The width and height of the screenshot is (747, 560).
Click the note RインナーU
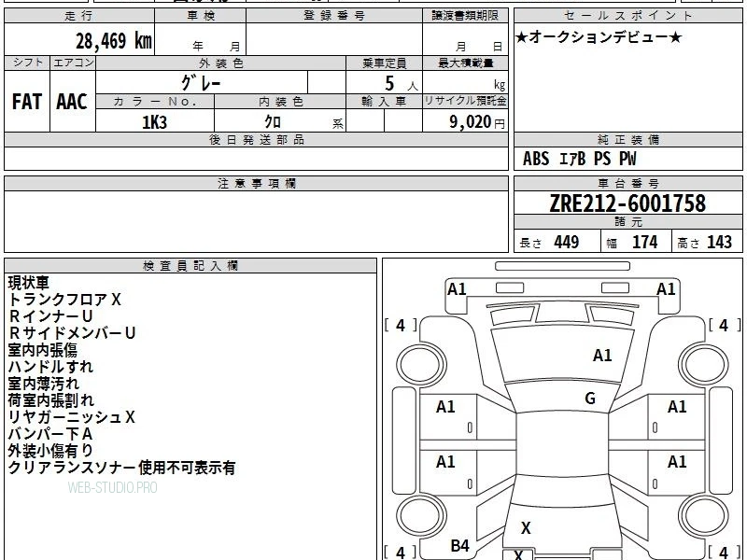tap(50, 316)
